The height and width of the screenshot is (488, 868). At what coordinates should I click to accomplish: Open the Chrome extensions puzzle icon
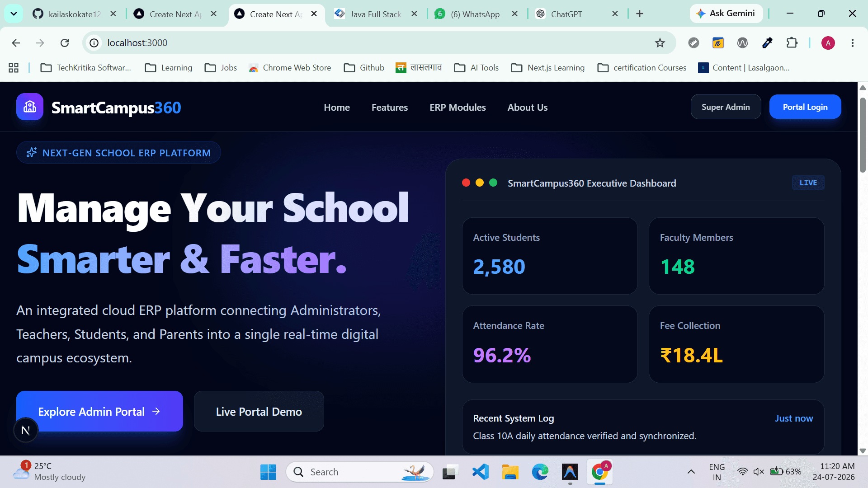tap(792, 43)
